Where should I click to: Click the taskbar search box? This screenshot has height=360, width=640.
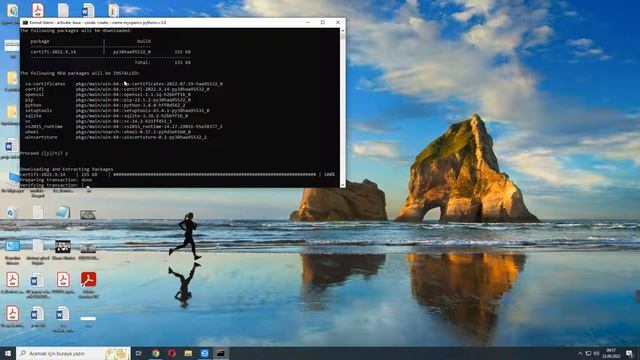coord(73,353)
